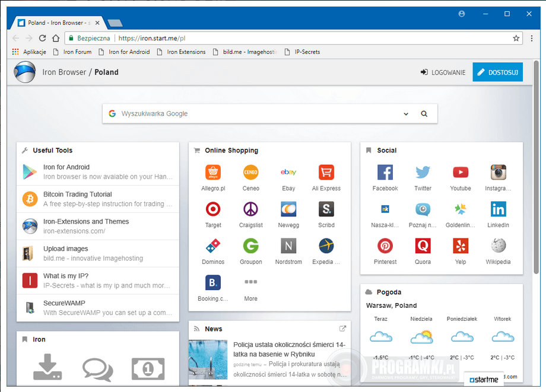The width and height of the screenshot is (546, 392).
Task: Click the Ebay icon
Action: (288, 172)
